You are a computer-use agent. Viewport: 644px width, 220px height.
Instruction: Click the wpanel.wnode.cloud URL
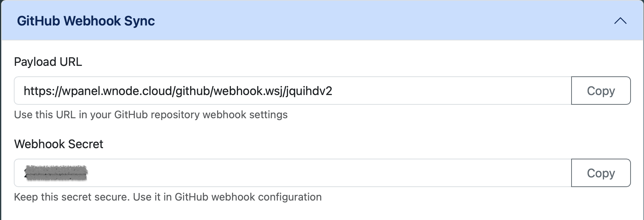(x=178, y=91)
